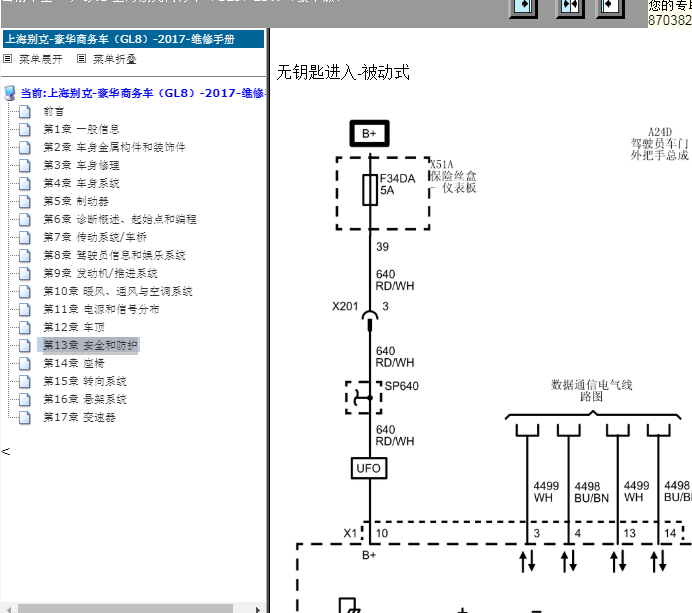
Task: Open 第5章 制动器
Action: point(75,201)
